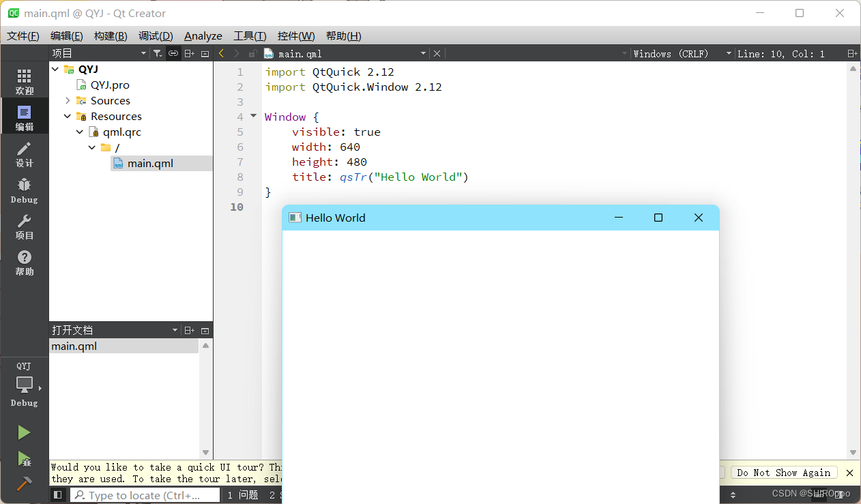This screenshot has width=861, height=504.
Task: Click the file writable lock icon
Action: pos(252,53)
